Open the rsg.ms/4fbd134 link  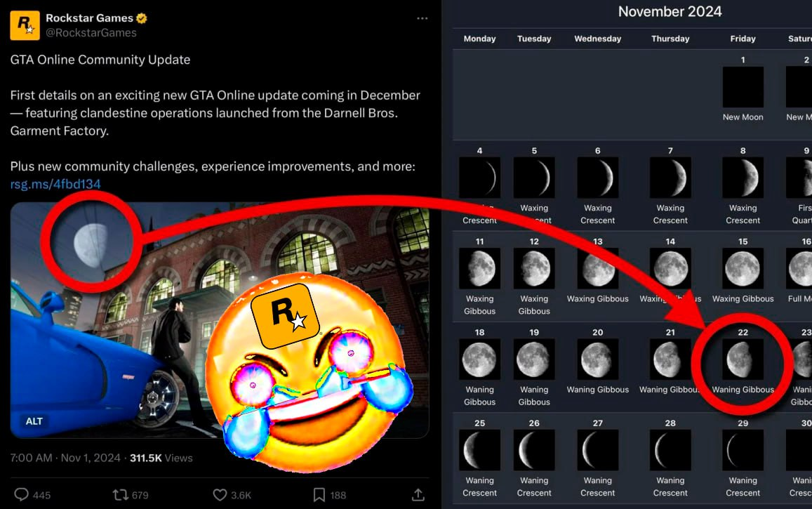55,184
